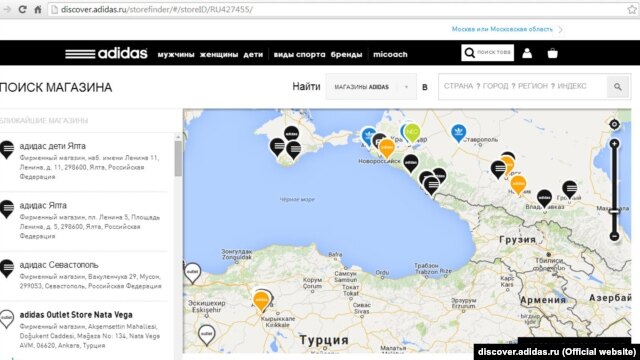The height and width of the screenshot is (360, 640).
Task: Click the map zoom slider handle
Action: pos(614,211)
